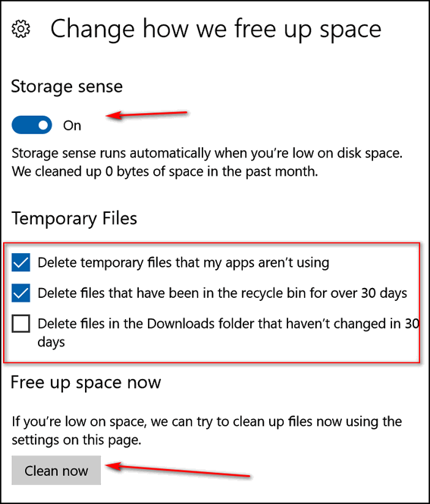Select the recycle bin for over 30 days label

(222, 293)
